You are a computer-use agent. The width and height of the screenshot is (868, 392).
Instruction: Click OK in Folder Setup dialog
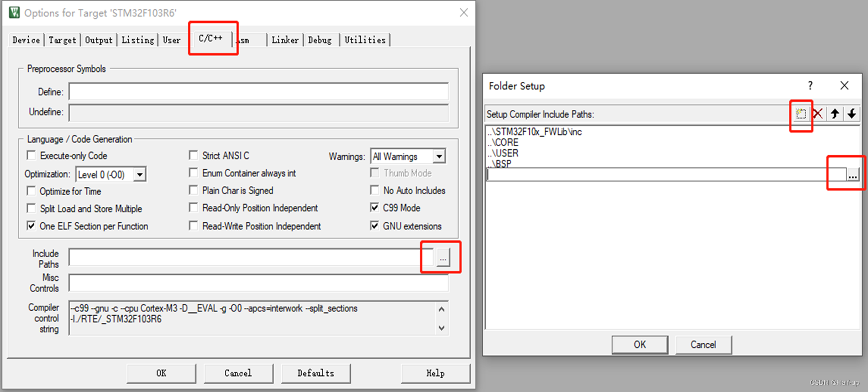pyautogui.click(x=640, y=344)
